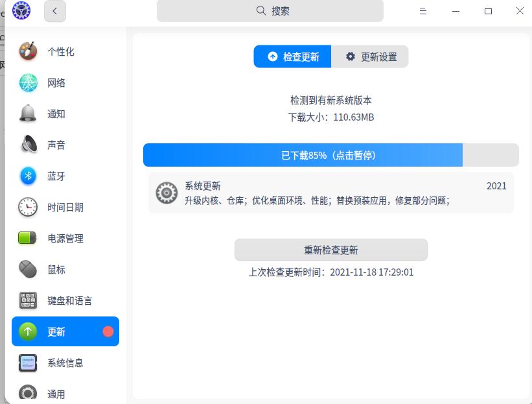Image resolution: width=532 pixels, height=404 pixels.
Task: Open 通知 notification settings
Action: (29, 114)
